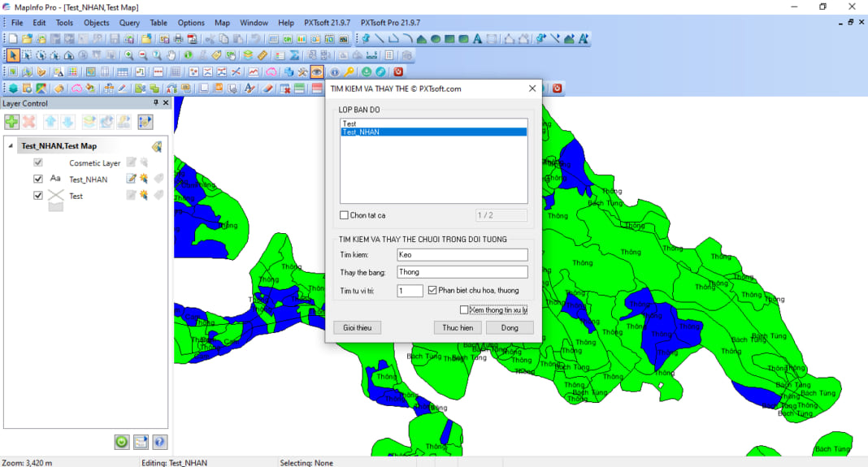Image resolution: width=868 pixels, height=467 pixels.
Task: Toggle Cosmetic Layer visibility checkbox
Action: 37,162
